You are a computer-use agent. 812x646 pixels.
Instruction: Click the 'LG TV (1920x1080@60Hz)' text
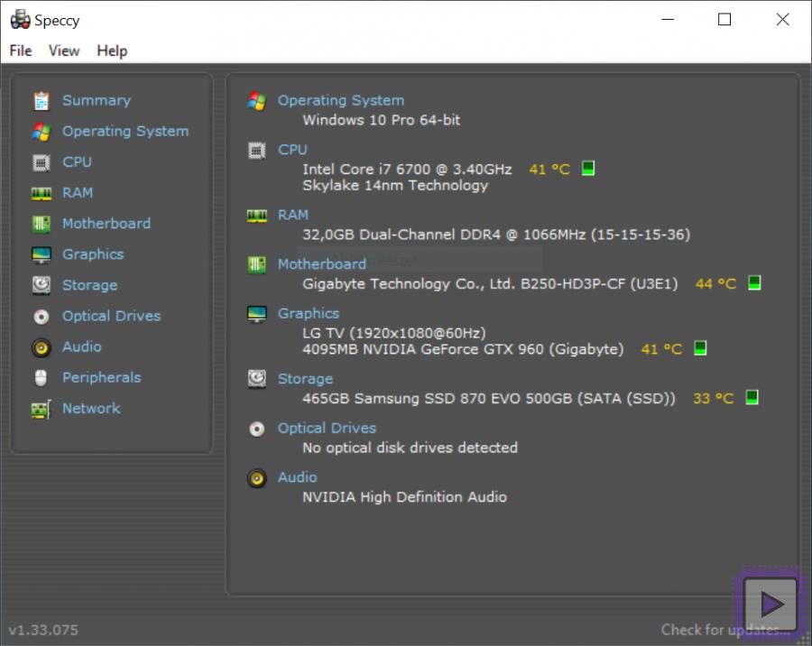(394, 333)
